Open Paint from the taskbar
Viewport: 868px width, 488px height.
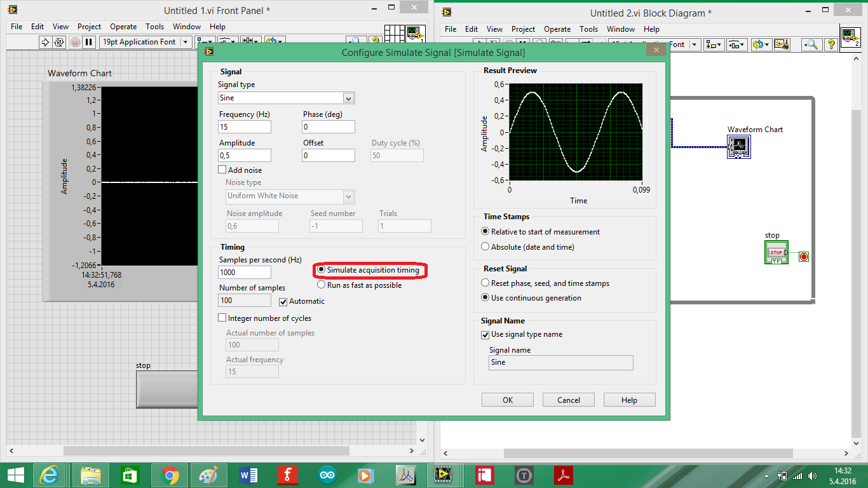coord(208,475)
